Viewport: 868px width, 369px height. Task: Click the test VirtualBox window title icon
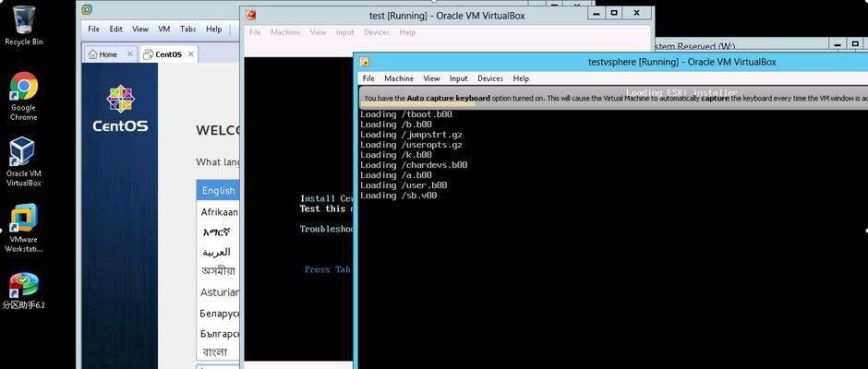pyautogui.click(x=251, y=15)
